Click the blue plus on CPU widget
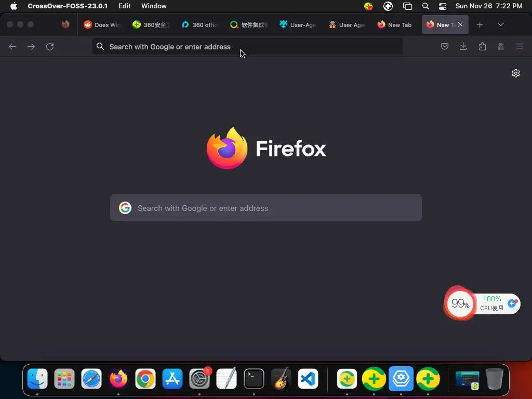Image resolution: width=532 pixels, height=399 pixels. tap(512, 303)
